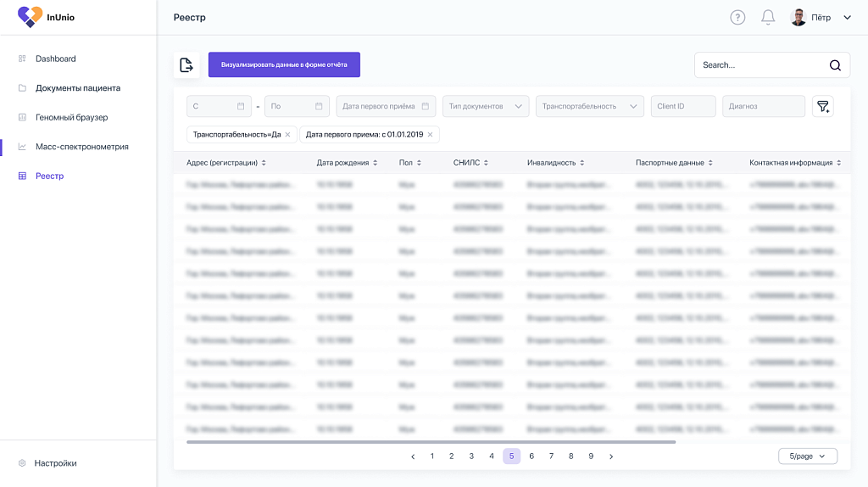Image resolution: width=868 pixels, height=487 pixels.
Task: Click the Дата первого приёма date field
Action: click(x=386, y=106)
